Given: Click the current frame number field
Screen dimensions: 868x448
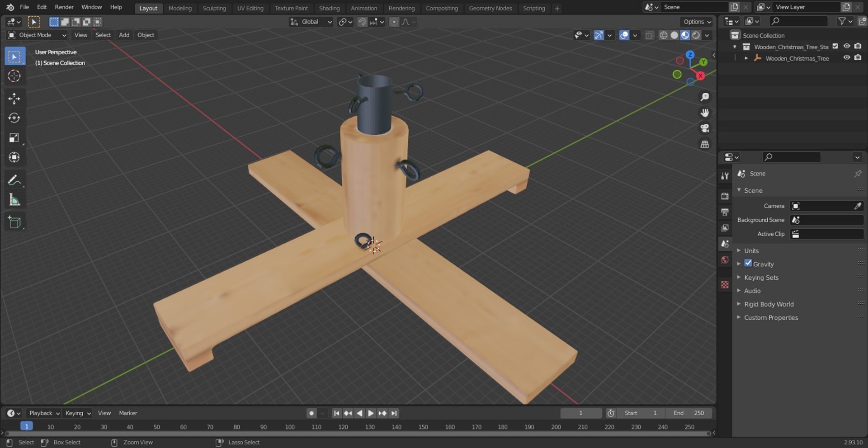Looking at the screenshot, I should pos(581,413).
